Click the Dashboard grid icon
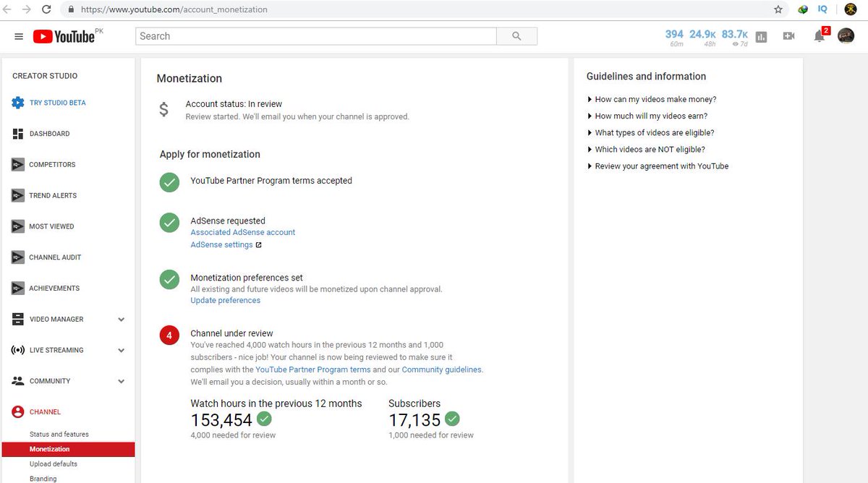Image resolution: width=868 pixels, height=483 pixels. [x=18, y=134]
